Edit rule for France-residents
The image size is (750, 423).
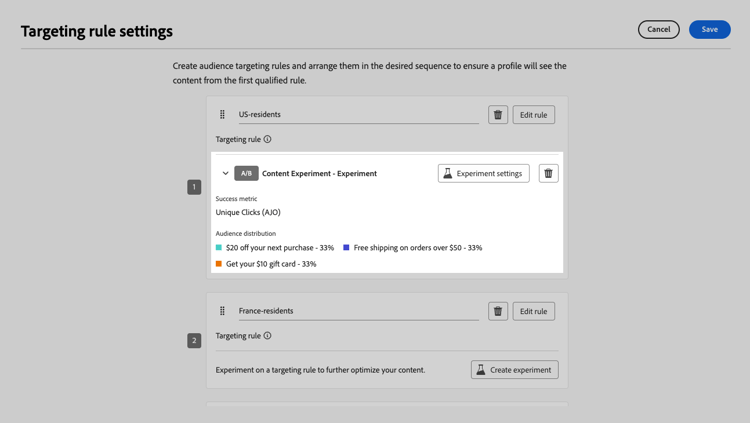tap(534, 311)
